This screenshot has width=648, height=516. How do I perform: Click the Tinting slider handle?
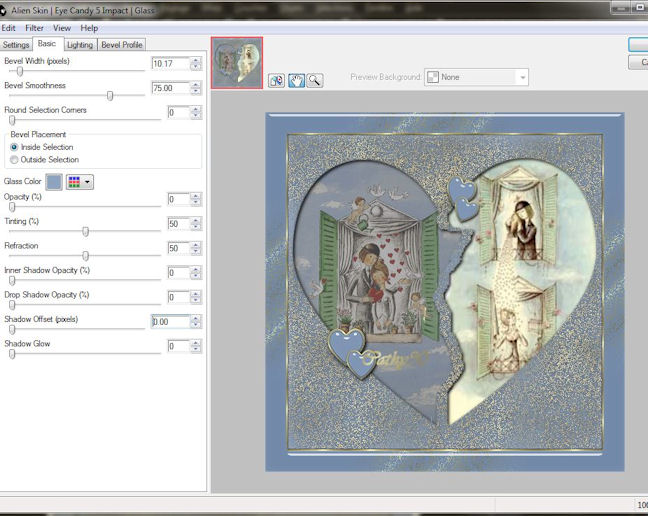[x=85, y=231]
